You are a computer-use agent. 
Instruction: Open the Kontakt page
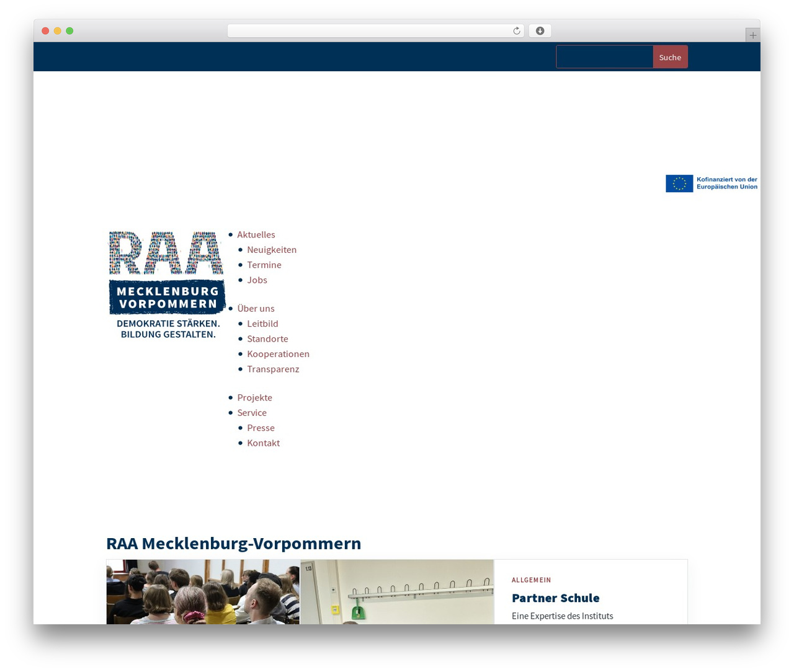263,443
